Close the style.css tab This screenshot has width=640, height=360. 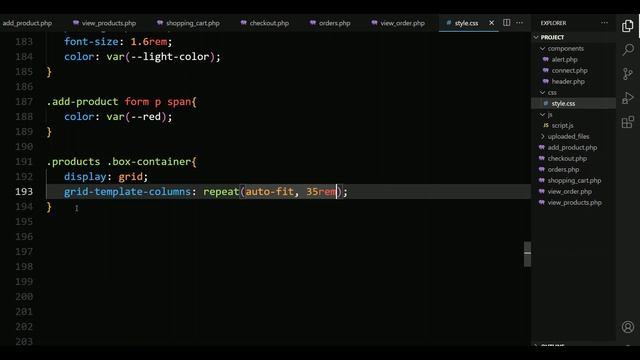click(x=491, y=23)
